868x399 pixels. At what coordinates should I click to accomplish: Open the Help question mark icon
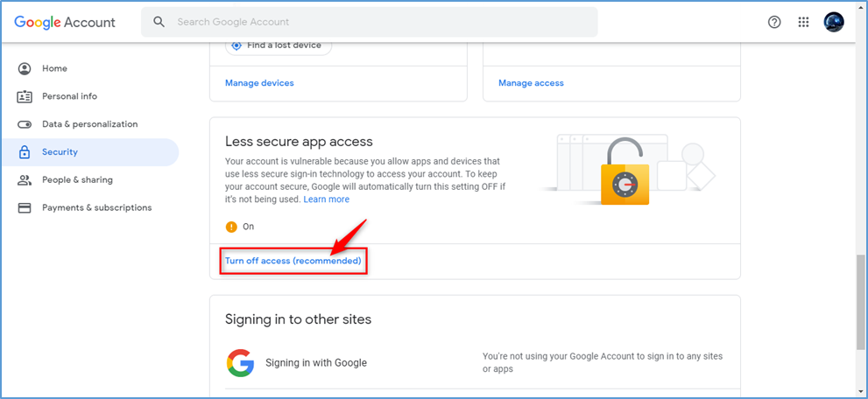click(774, 22)
